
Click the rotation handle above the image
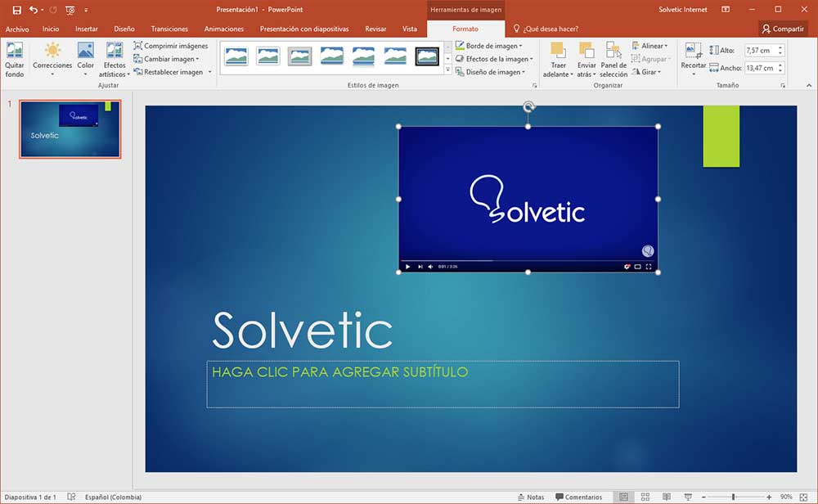click(528, 107)
